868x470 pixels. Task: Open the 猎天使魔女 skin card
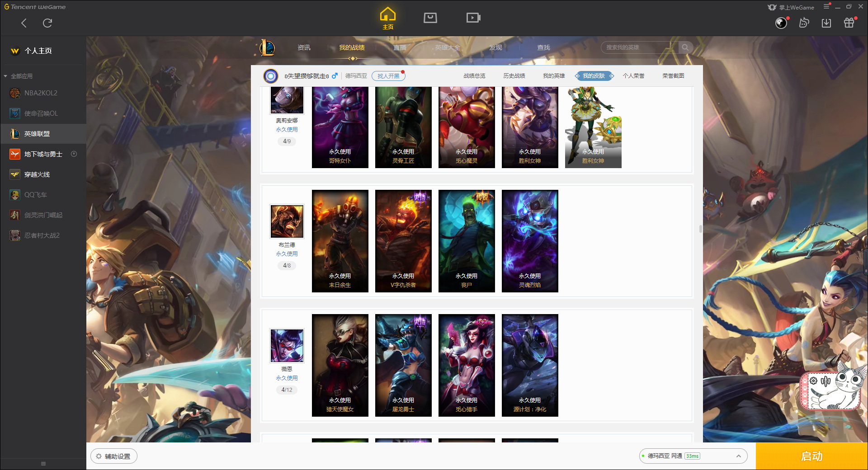point(340,365)
